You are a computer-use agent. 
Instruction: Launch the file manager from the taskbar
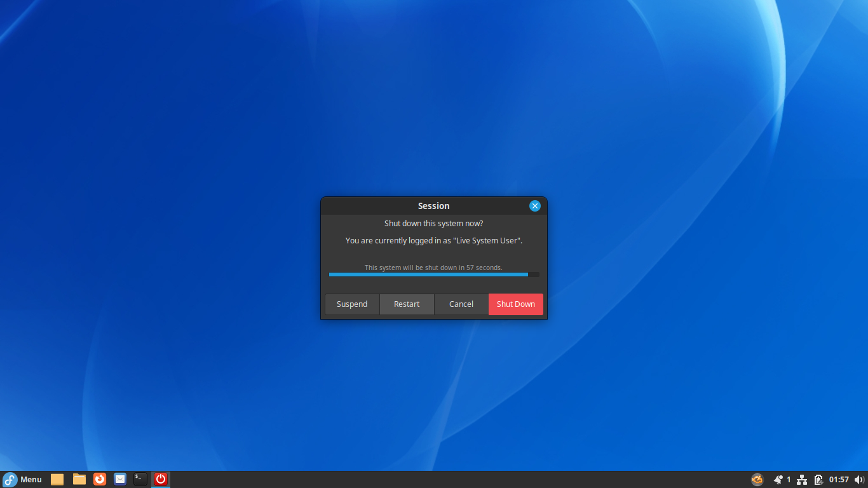click(78, 479)
